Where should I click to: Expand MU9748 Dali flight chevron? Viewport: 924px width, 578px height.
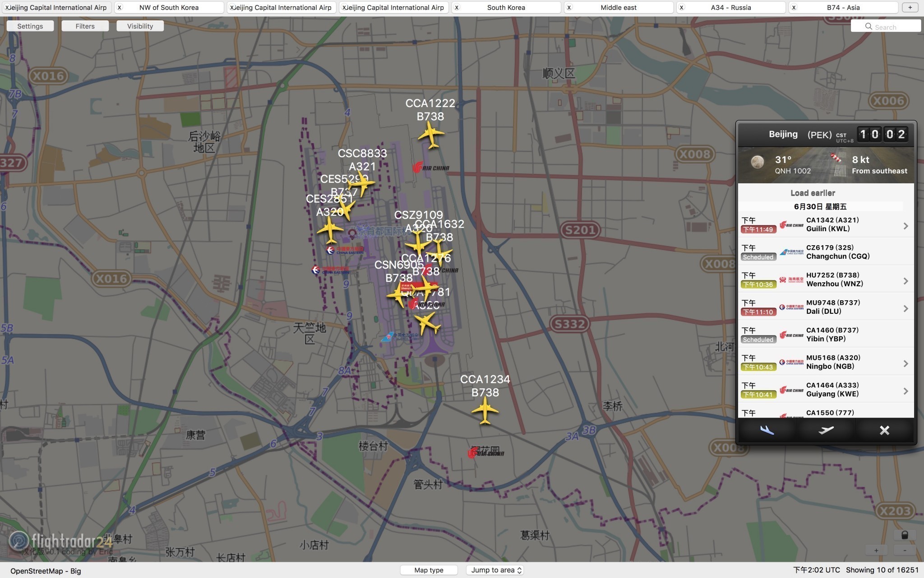tap(906, 308)
